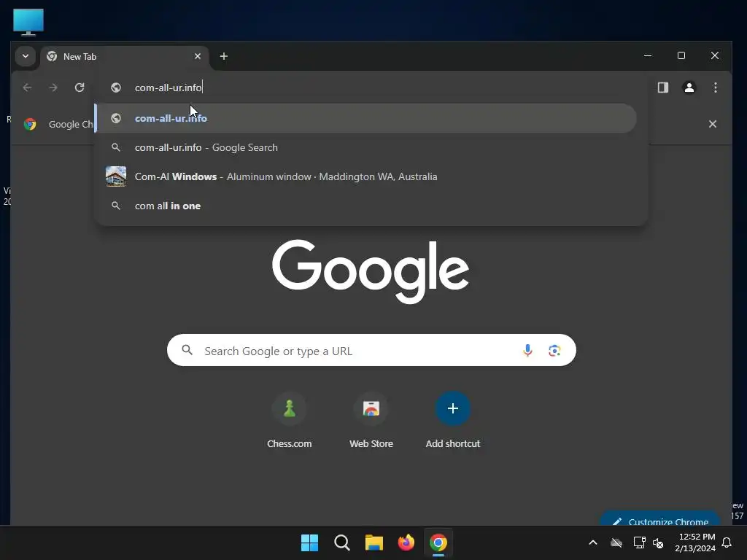Open the Windows Start menu
This screenshot has height=560, width=747.
pos(309,542)
